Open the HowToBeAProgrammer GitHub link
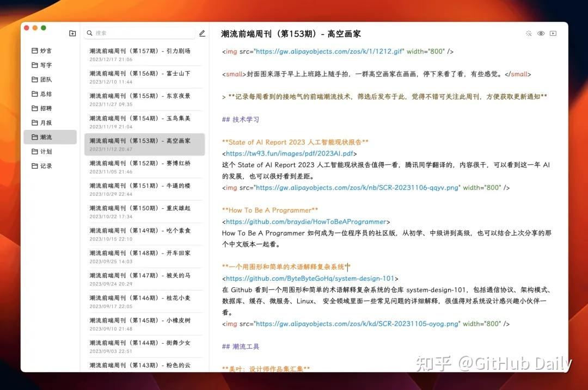This screenshot has width=588, height=390. click(306, 222)
